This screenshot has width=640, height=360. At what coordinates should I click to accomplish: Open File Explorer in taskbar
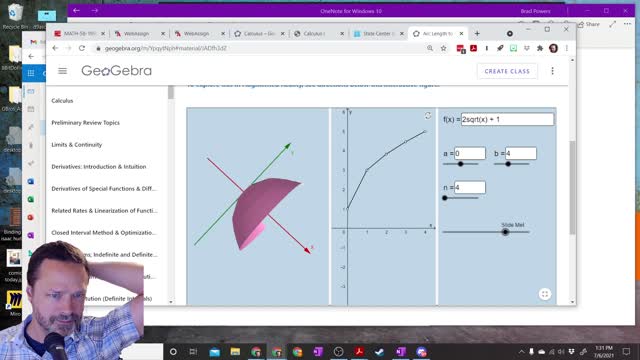pyautogui.click(x=235, y=351)
